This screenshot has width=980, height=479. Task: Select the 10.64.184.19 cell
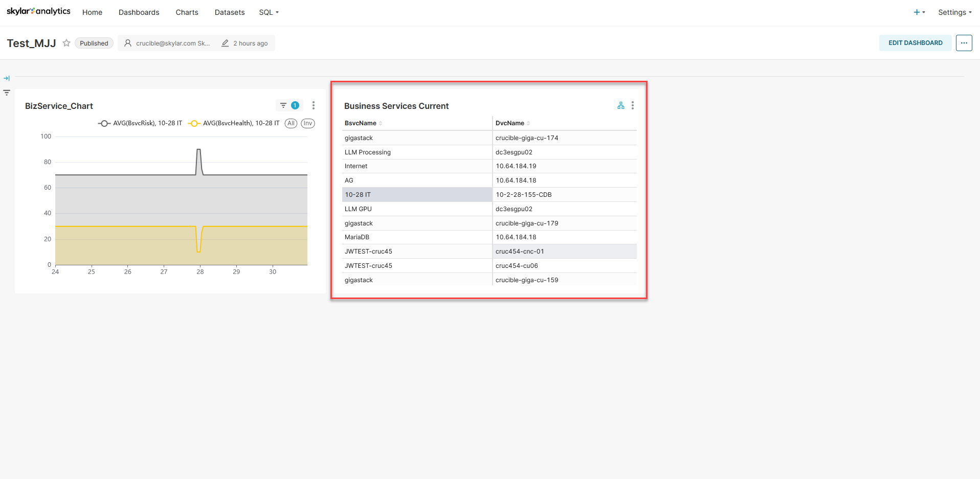click(x=565, y=166)
